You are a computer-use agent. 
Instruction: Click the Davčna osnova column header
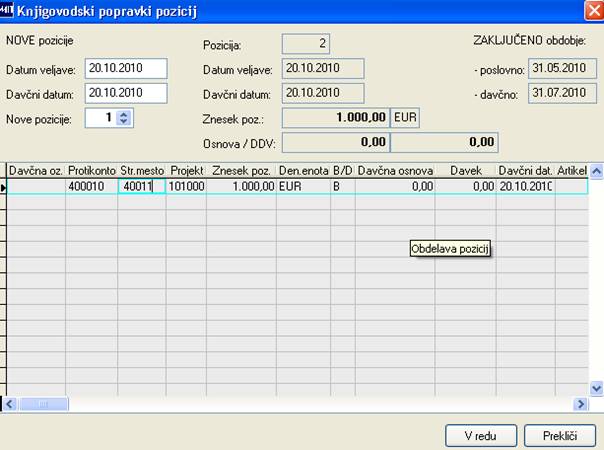(395, 170)
